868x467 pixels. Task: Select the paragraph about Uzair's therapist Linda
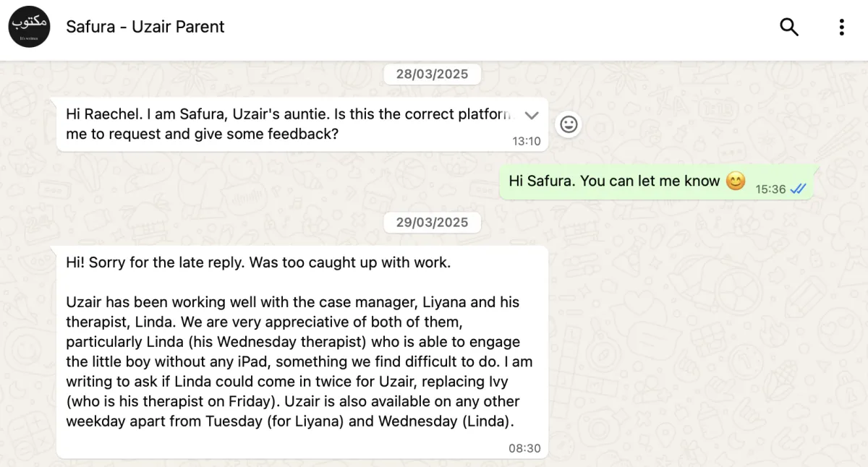pos(297,361)
